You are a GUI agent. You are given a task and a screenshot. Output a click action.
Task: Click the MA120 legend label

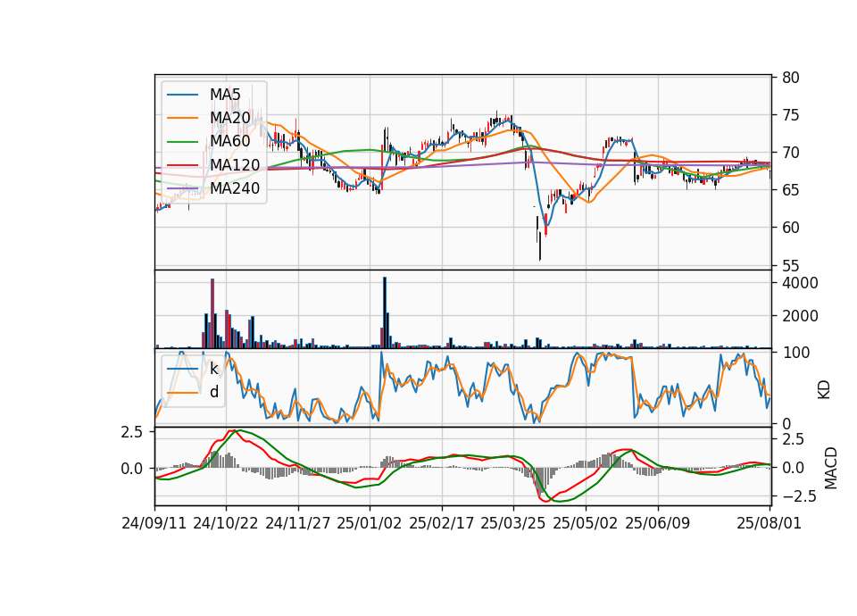[235, 165]
